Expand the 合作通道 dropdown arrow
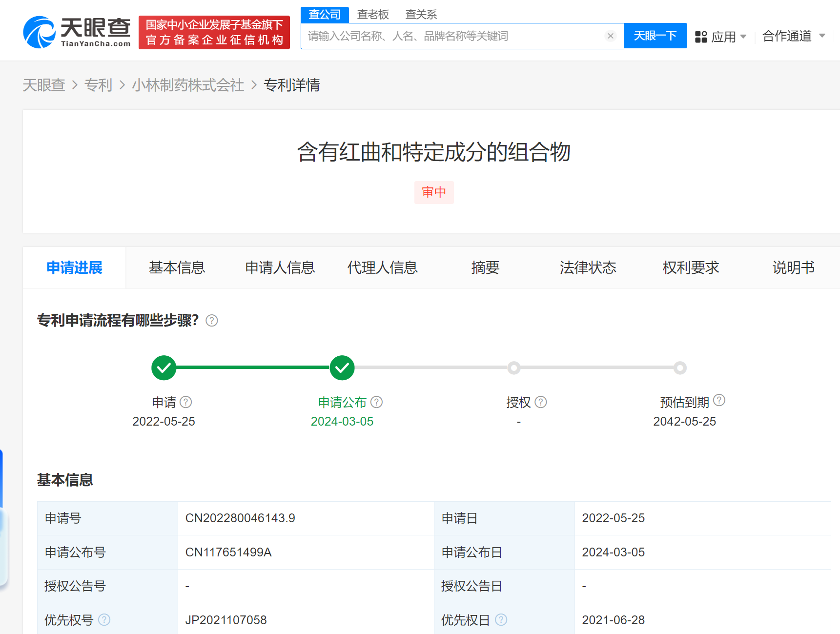Viewport: 840px width, 634px height. pyautogui.click(x=822, y=36)
